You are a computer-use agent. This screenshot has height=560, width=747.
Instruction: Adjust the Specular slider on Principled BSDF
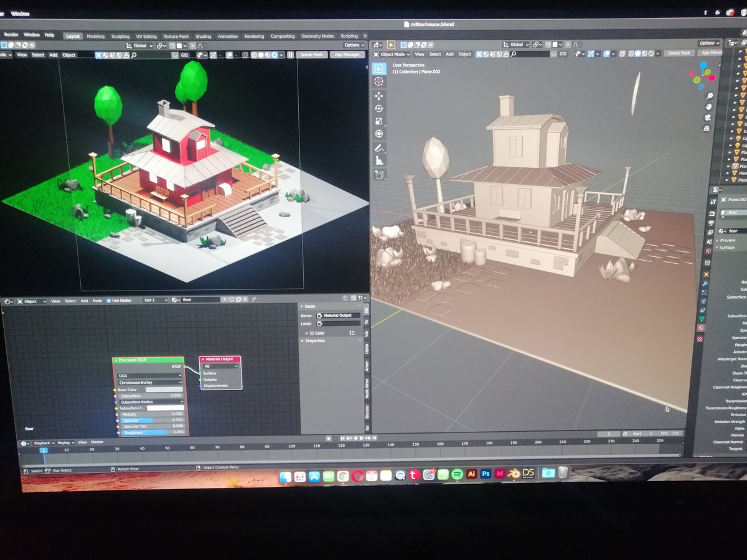[x=152, y=420]
